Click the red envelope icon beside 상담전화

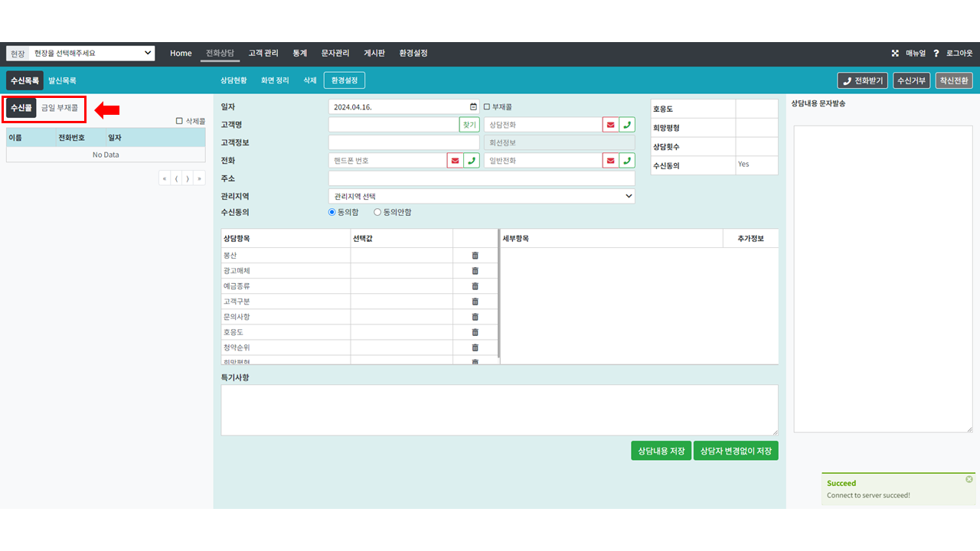(x=610, y=125)
